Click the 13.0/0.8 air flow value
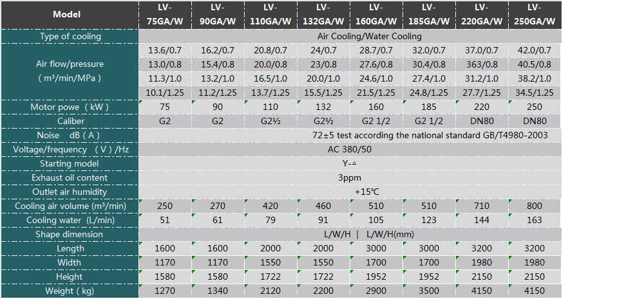The width and height of the screenshot is (644, 299). point(165,65)
